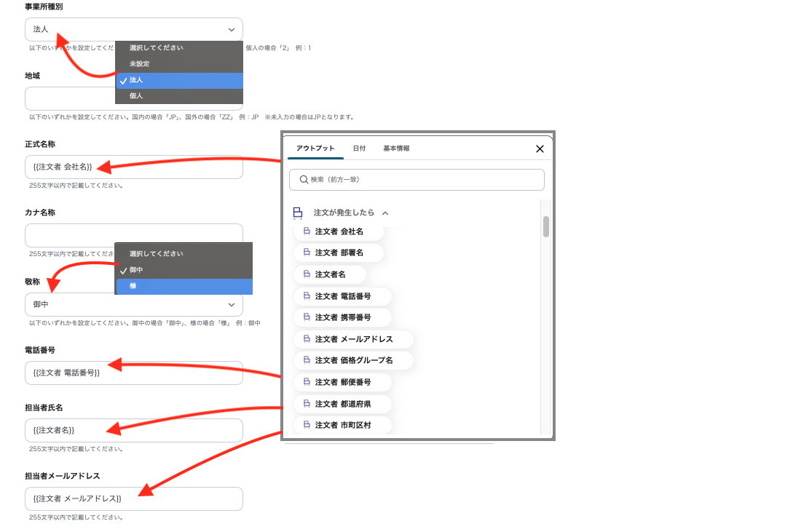Click the icon beside 注文者 市町区村
This screenshot has height=532, width=785.
point(307,424)
